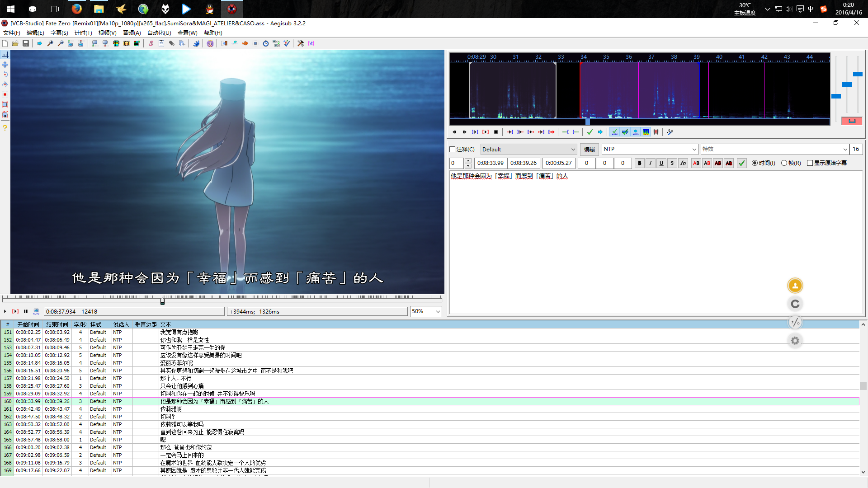
Task: Select the drag subtitles visual tool
Action: (x=5, y=65)
